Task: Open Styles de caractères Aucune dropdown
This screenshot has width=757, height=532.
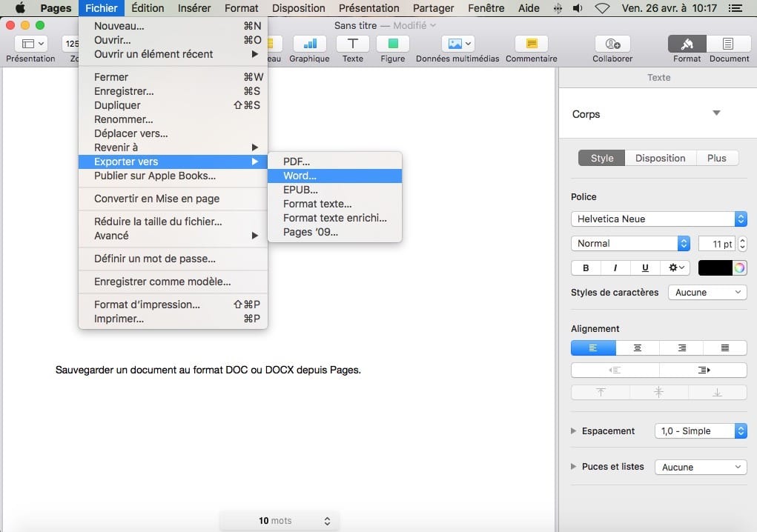Action: tap(708, 292)
